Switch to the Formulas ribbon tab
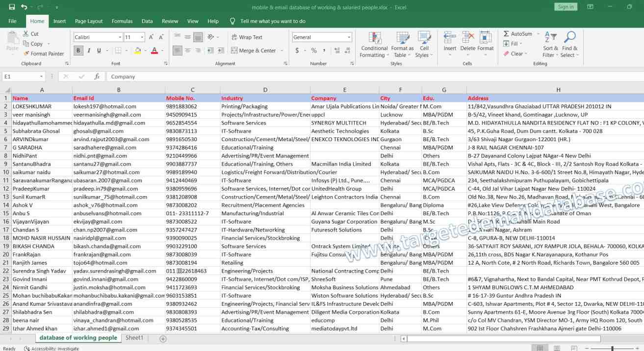The height and width of the screenshot is (351, 644). pyautogui.click(x=122, y=21)
